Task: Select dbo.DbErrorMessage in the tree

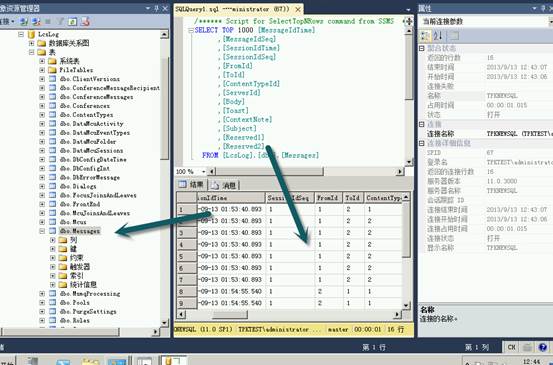Action: tap(90, 177)
